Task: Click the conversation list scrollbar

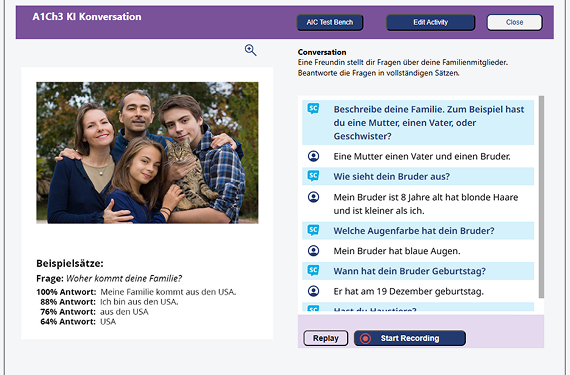Action: click(541, 197)
